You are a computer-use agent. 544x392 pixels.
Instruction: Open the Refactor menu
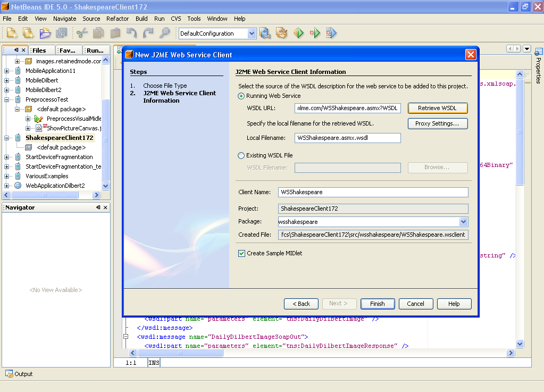(118, 19)
